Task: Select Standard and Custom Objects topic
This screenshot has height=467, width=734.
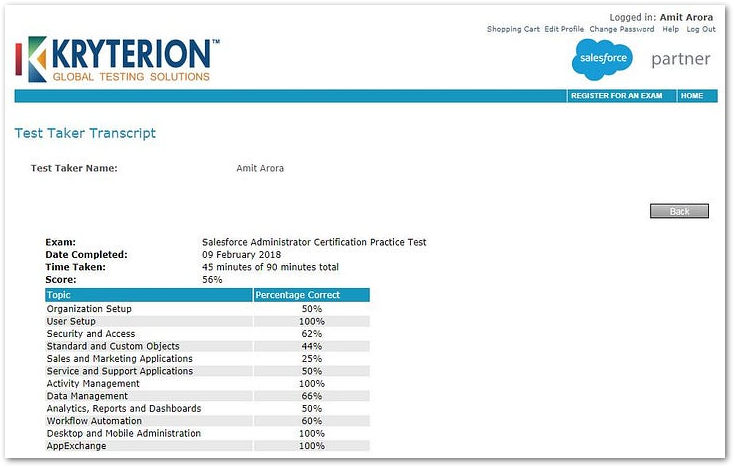Action: click(113, 346)
